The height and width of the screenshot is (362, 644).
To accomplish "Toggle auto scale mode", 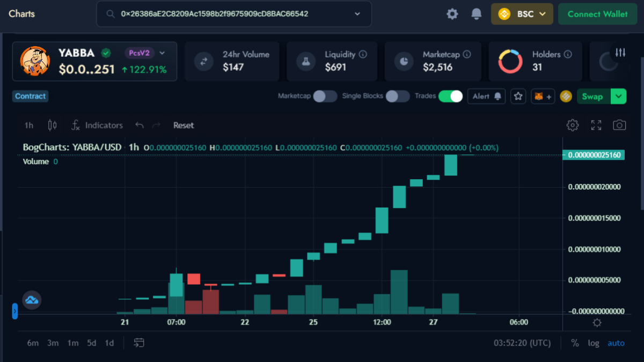I will pyautogui.click(x=616, y=343).
